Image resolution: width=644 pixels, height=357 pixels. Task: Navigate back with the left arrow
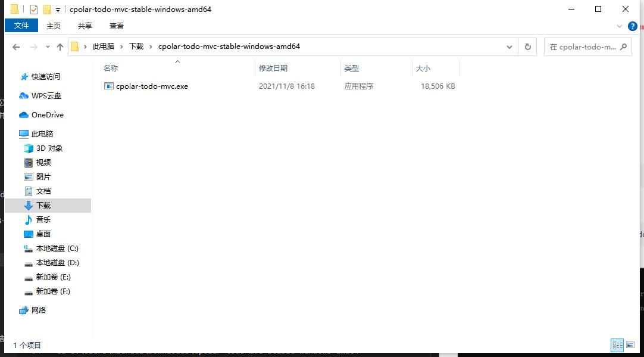pos(16,47)
